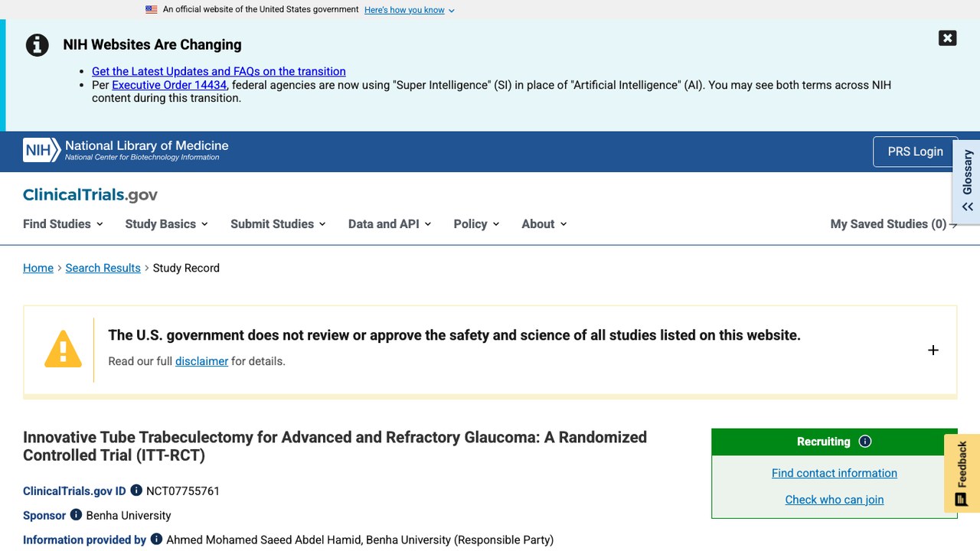Click the NIH National Library of Medicine logo
Viewport: 980px width, 551px height.
pyautogui.click(x=126, y=150)
